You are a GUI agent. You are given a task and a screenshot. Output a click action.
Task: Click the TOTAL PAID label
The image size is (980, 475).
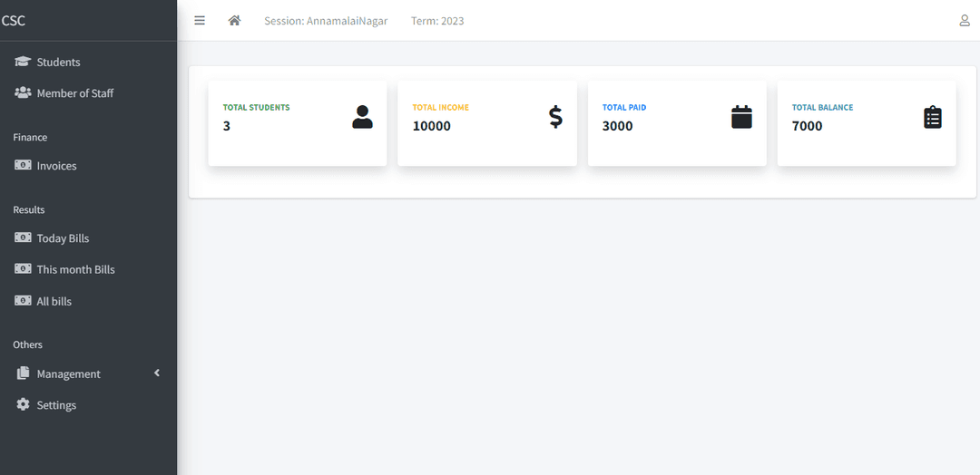click(x=624, y=107)
